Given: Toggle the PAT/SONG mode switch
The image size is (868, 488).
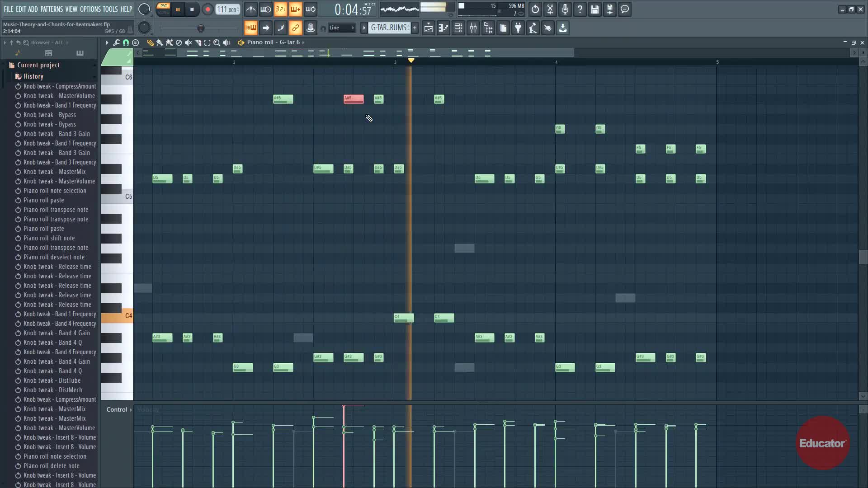Looking at the screenshot, I should 163,9.
